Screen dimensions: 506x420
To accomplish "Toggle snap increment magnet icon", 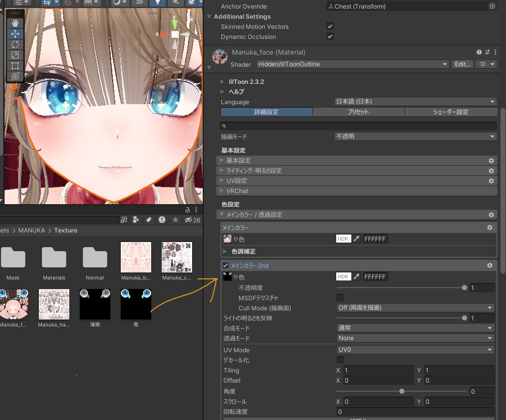I will click(68, 2).
